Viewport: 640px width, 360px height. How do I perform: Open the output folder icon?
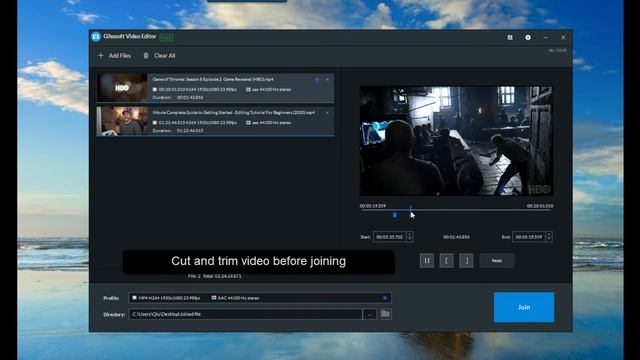[385, 314]
